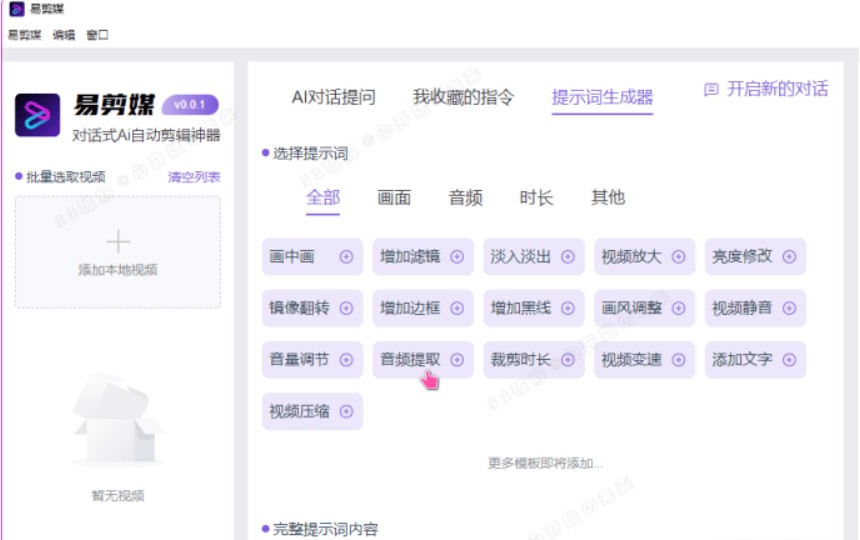Click 视频压缩 prompt label

(299, 411)
